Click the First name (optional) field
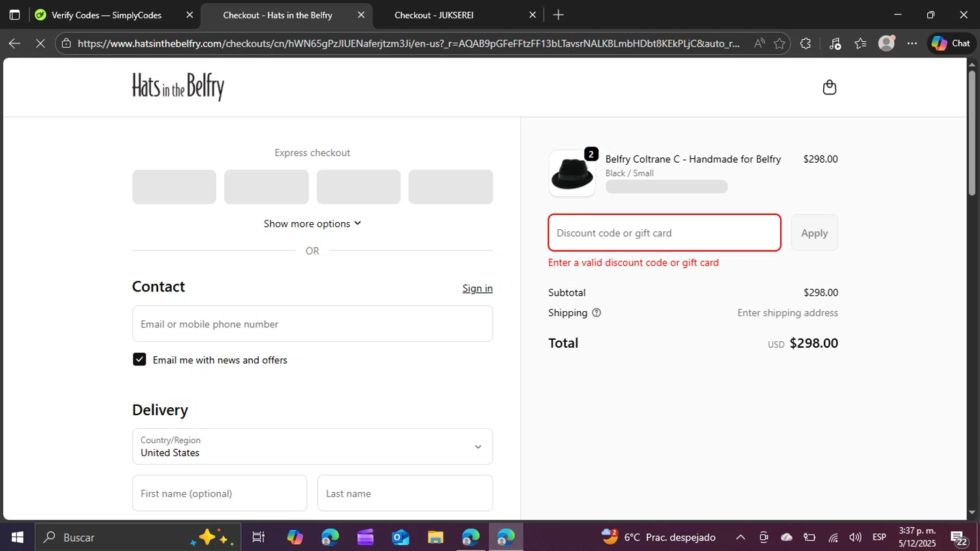This screenshot has width=980, height=551. [220, 493]
